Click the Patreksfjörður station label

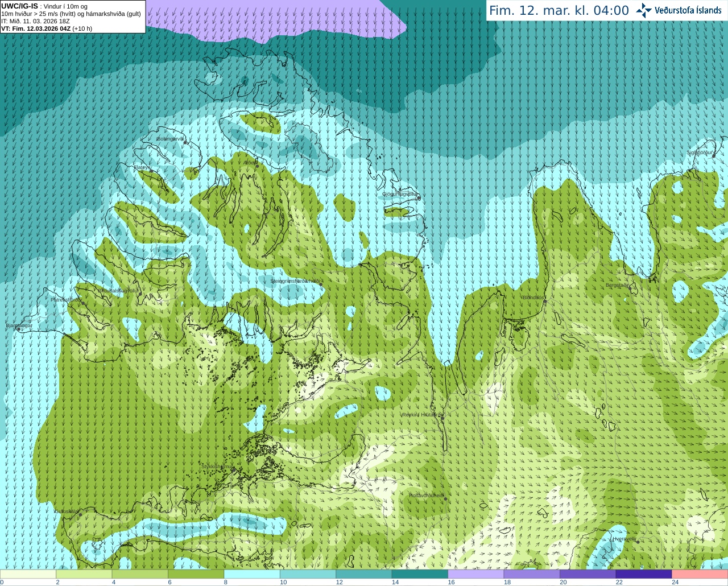pos(66,299)
